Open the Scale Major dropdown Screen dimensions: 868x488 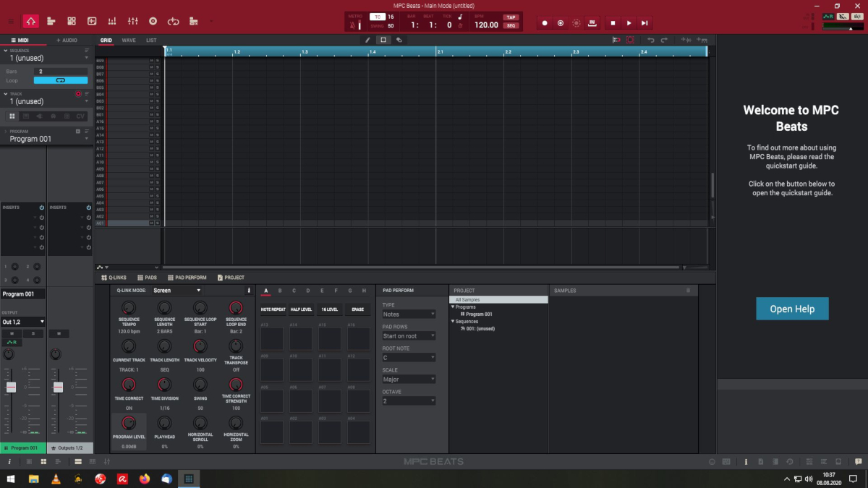pos(409,380)
